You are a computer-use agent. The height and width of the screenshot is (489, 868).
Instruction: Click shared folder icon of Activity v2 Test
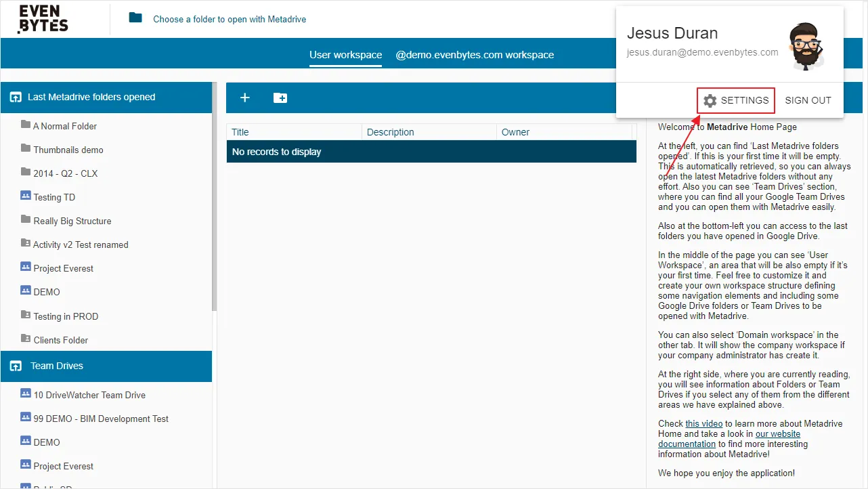pyautogui.click(x=26, y=244)
